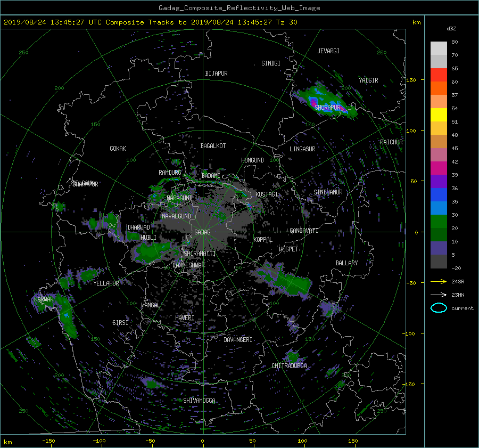Click the 'BIJAPUR' place label
Image resolution: width=479 pixels, height=448 pixels.
point(216,74)
